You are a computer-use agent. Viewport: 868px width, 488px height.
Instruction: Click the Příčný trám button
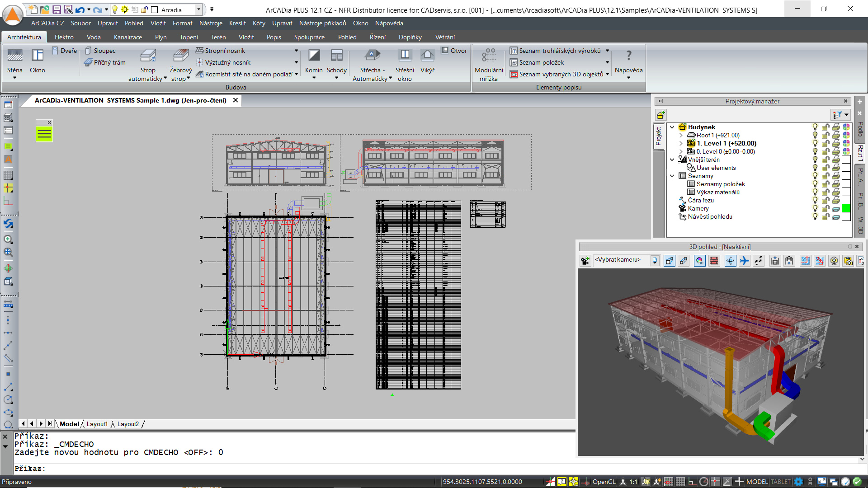tap(105, 62)
